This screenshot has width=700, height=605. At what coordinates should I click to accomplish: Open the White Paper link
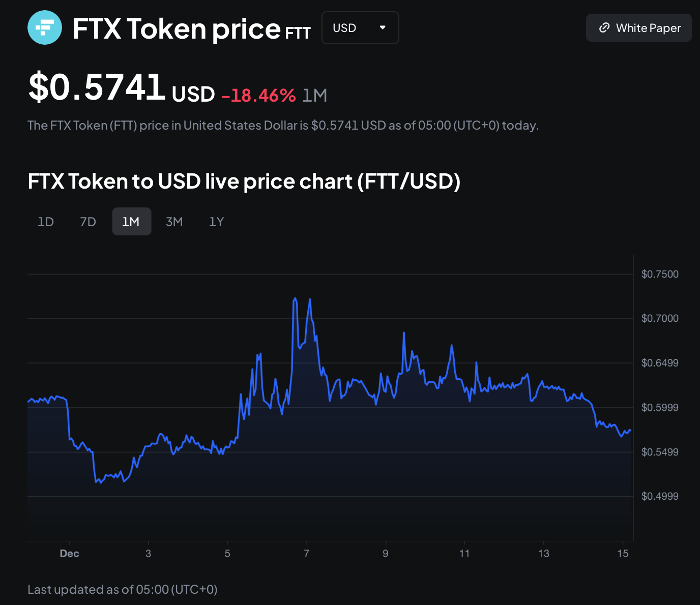click(638, 28)
